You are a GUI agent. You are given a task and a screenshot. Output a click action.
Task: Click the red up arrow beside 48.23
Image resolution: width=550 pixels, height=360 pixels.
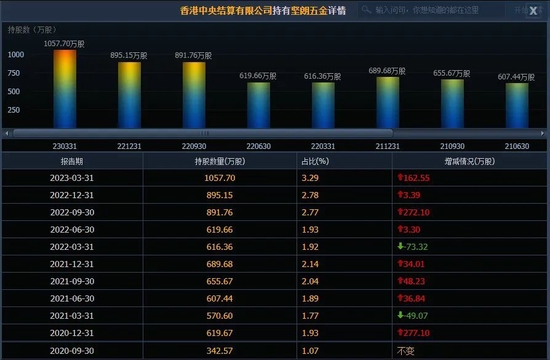(x=400, y=280)
